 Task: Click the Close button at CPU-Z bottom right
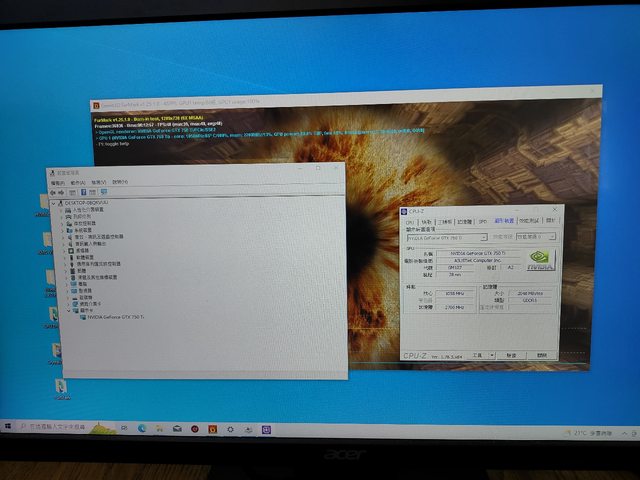543,355
